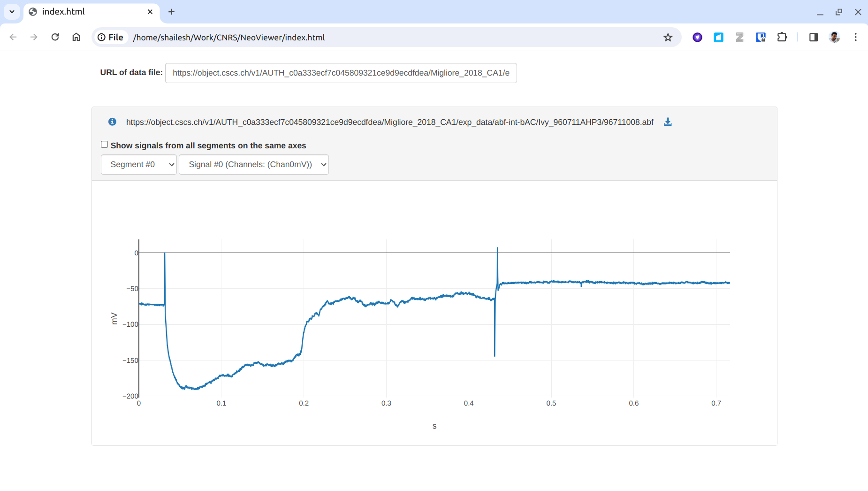Open the Chrome three-dot menu
Screen dimensions: 868x491
pyautogui.click(x=855, y=38)
